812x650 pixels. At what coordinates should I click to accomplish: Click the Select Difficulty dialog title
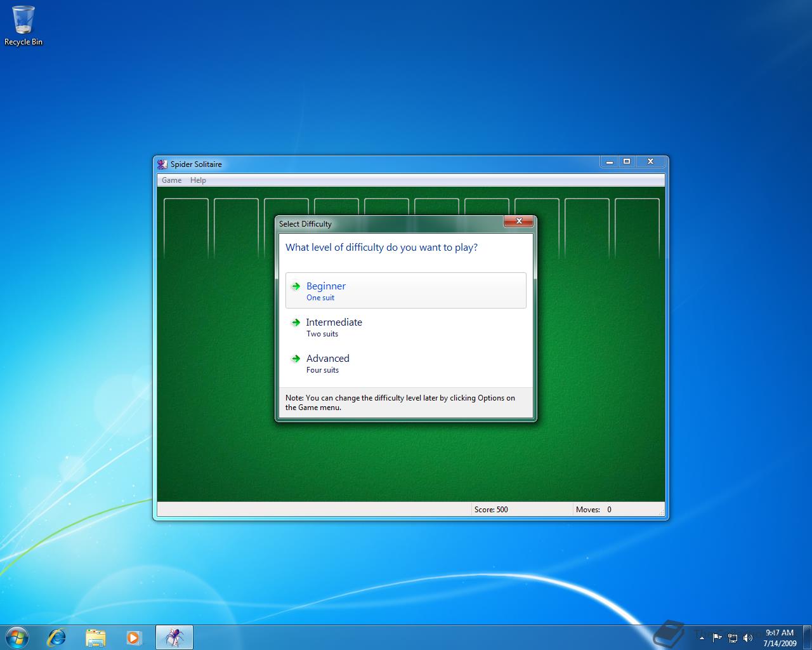[305, 224]
